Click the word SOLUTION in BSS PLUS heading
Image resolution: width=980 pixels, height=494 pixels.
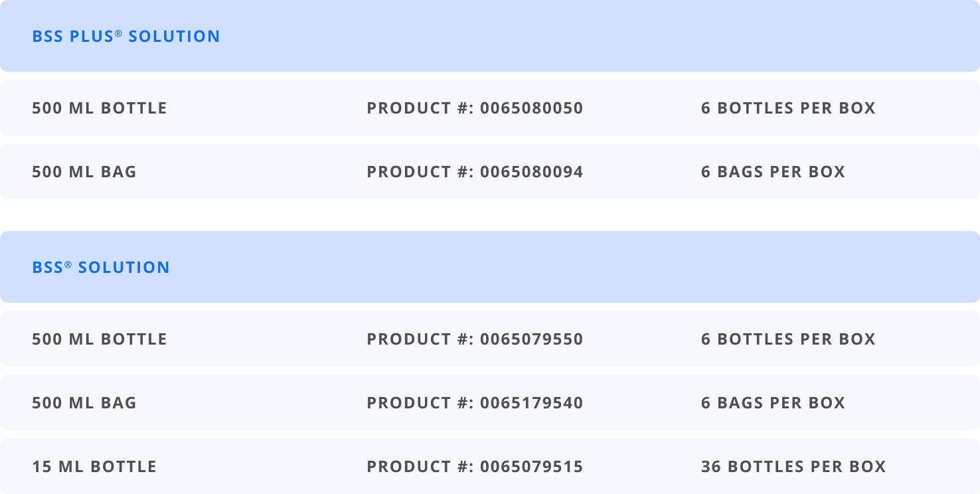[x=174, y=37]
